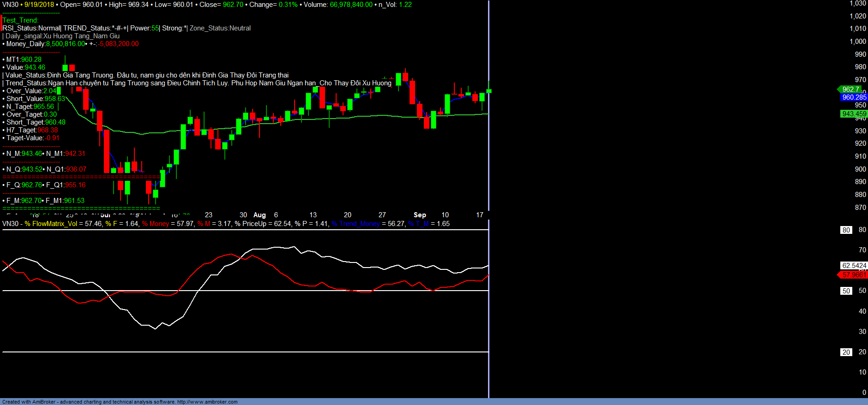Click the Test_Trend indicator title
Screen dimensions: 868x405
pos(20,20)
